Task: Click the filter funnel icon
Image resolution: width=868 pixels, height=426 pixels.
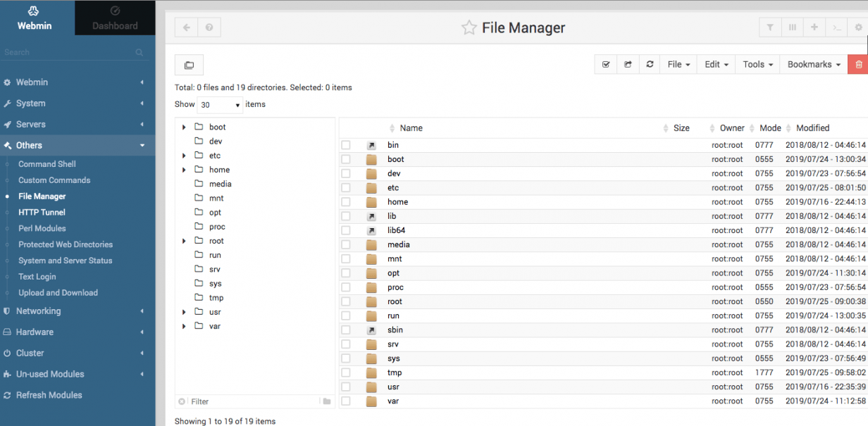Action: point(770,27)
